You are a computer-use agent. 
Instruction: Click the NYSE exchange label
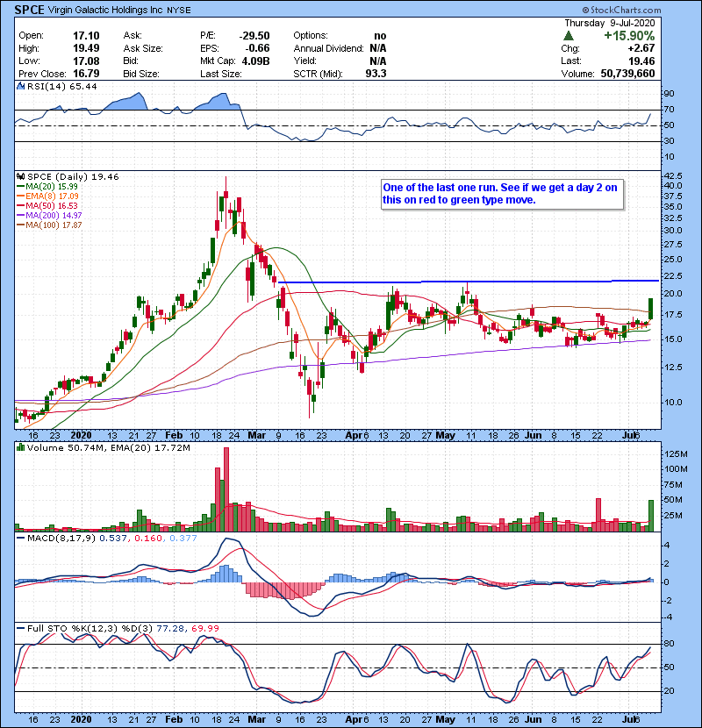click(178, 11)
